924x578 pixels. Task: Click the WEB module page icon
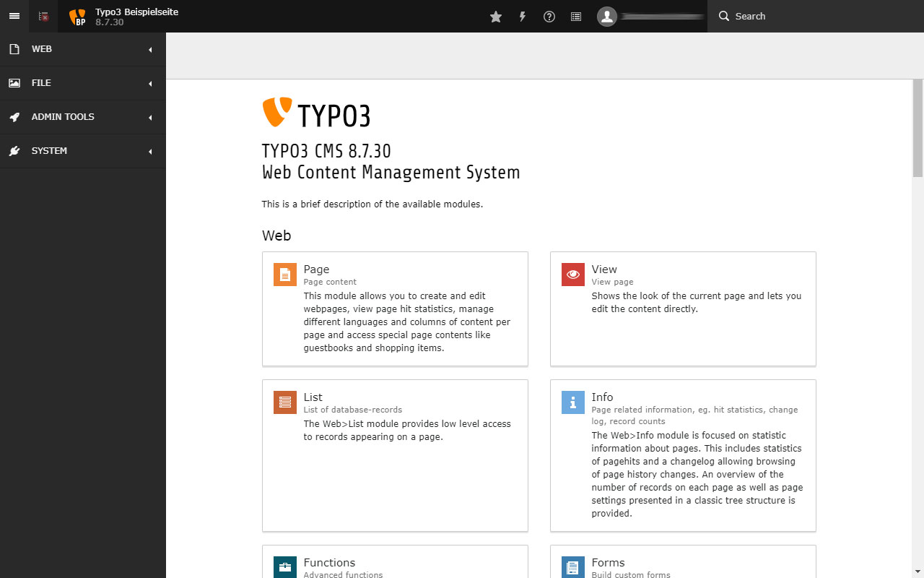(x=14, y=49)
